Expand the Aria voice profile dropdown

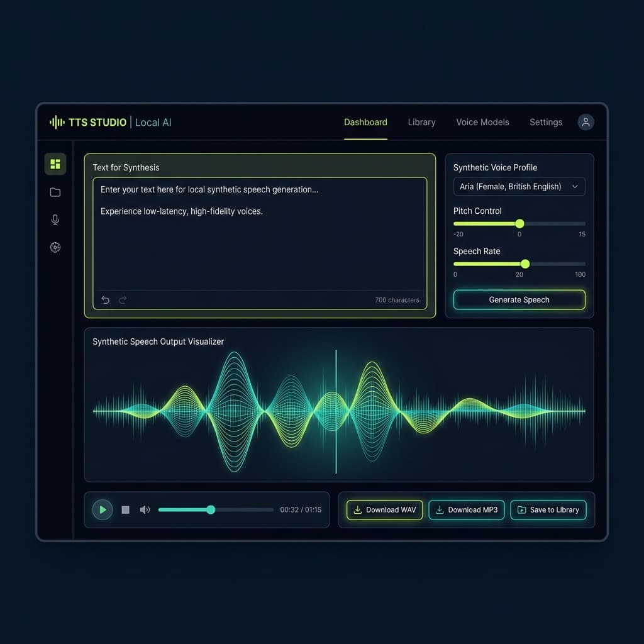(519, 186)
